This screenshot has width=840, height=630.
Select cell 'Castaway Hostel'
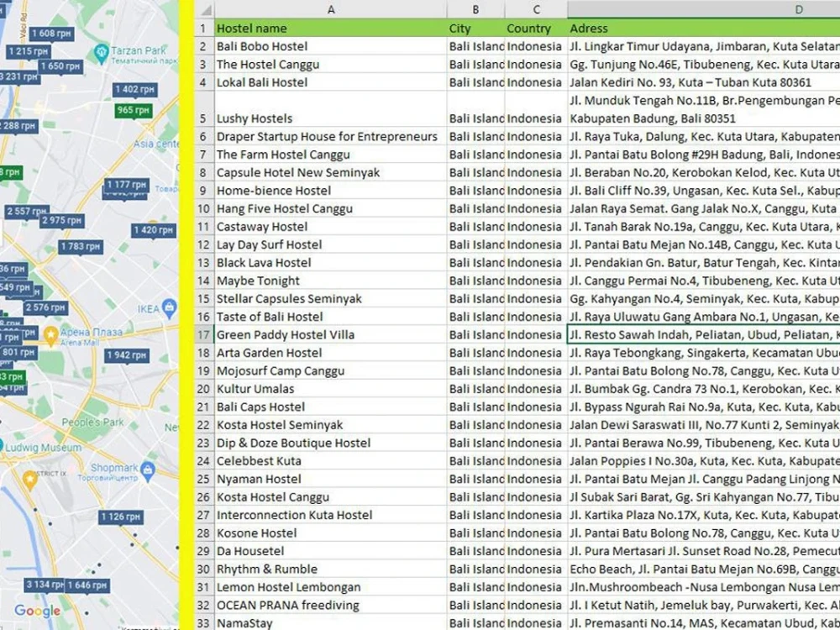tap(330, 227)
